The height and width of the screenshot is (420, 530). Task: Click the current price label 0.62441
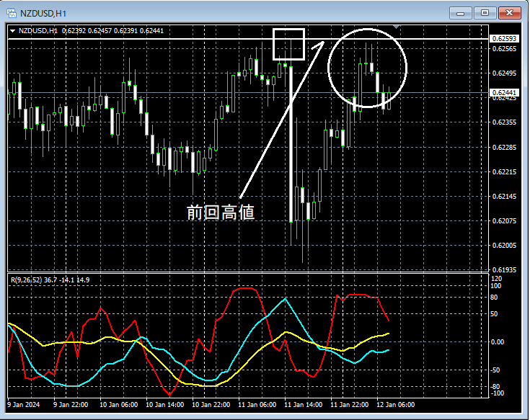(x=503, y=92)
